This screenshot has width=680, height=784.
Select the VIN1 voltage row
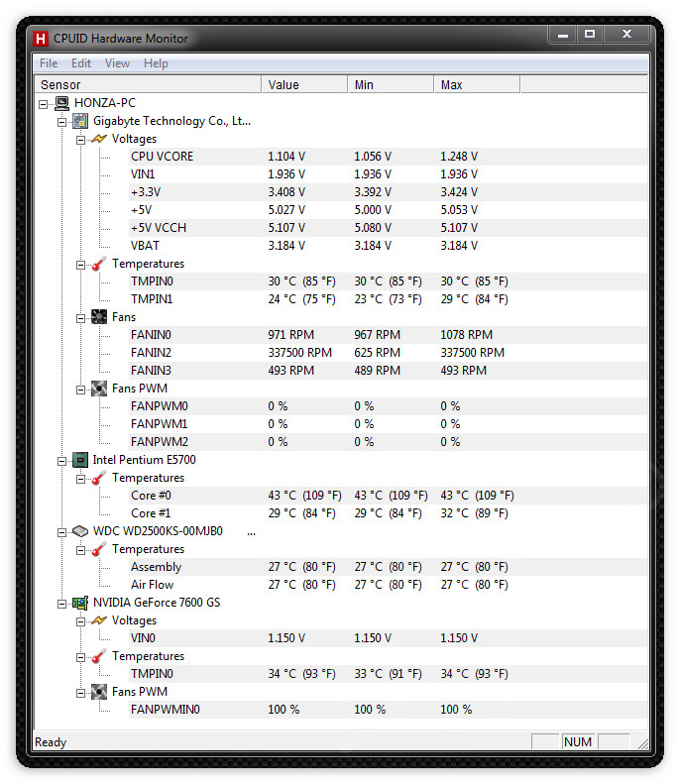tap(388, 174)
